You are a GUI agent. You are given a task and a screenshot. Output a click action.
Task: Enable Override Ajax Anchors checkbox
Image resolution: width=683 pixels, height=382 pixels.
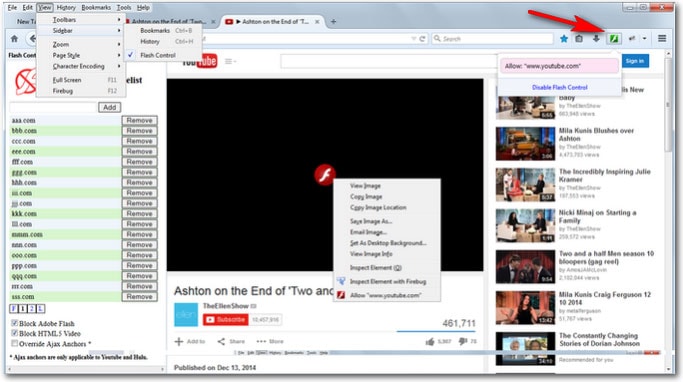[14, 344]
